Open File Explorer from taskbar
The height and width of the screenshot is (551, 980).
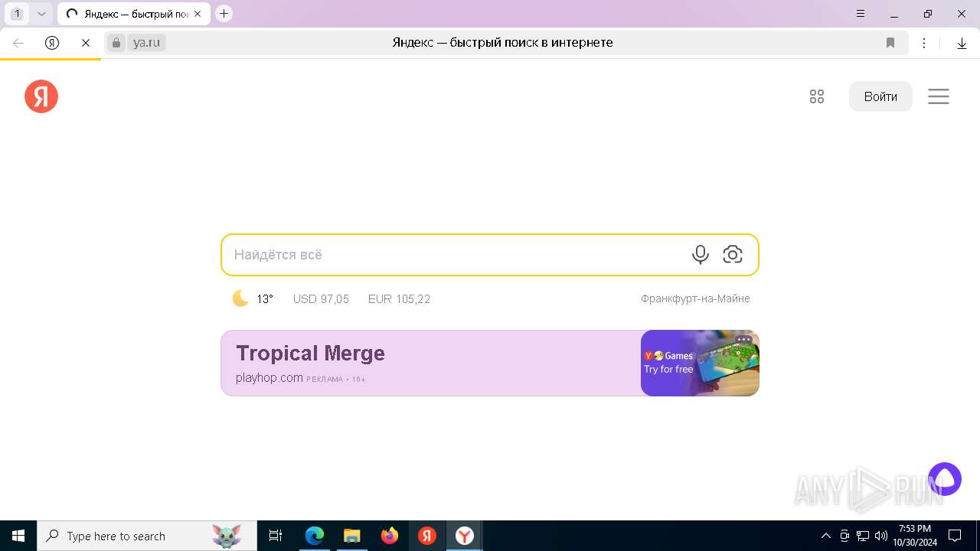click(x=352, y=536)
